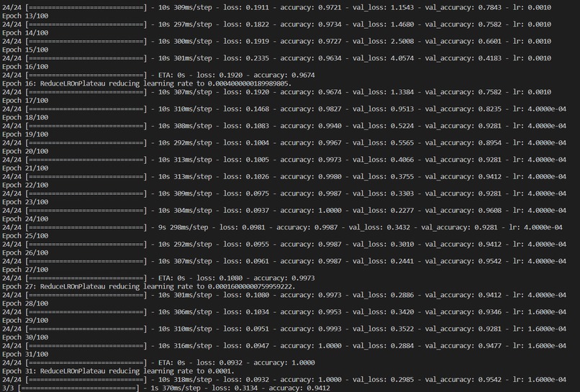This screenshot has height=392, width=580.
Task: Click the timing '10s 318ms/step'
Action: [185, 380]
